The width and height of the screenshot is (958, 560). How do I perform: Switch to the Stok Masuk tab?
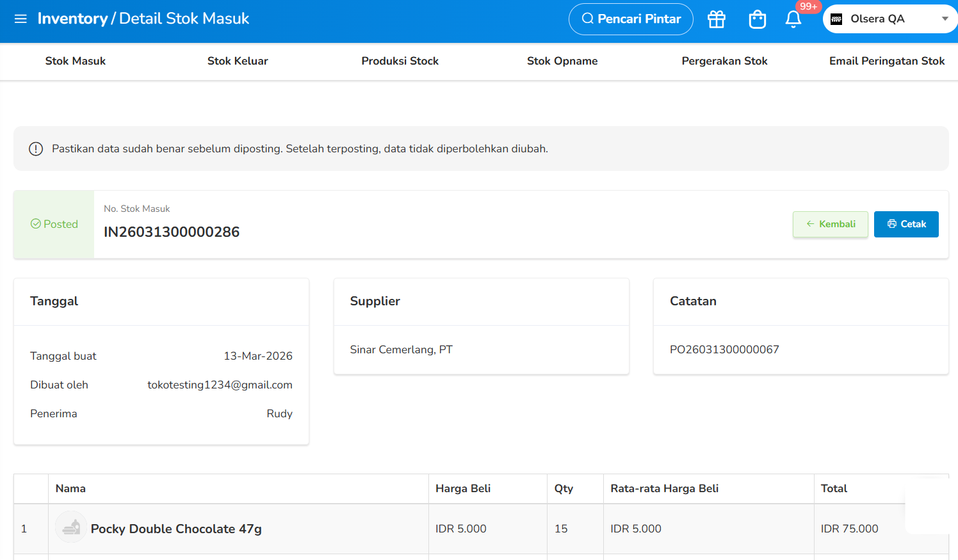click(76, 61)
